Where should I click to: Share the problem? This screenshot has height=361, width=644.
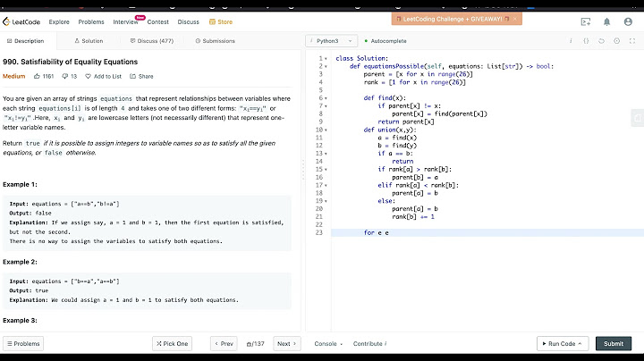[x=141, y=76]
